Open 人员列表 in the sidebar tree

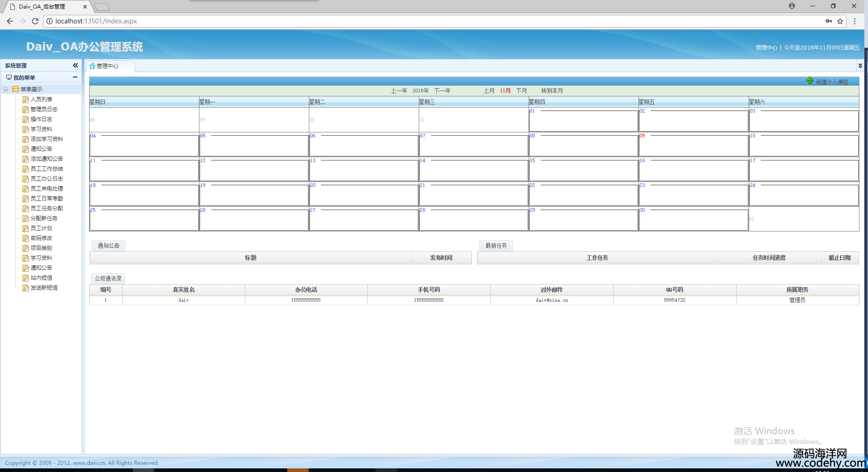point(41,100)
